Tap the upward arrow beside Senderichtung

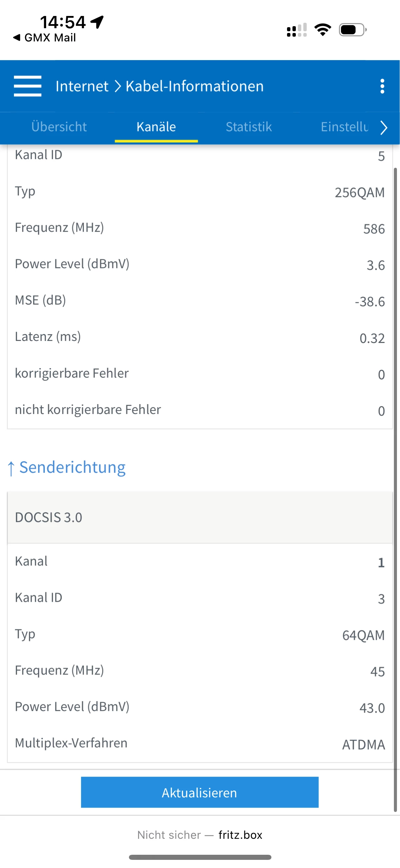[11, 468]
